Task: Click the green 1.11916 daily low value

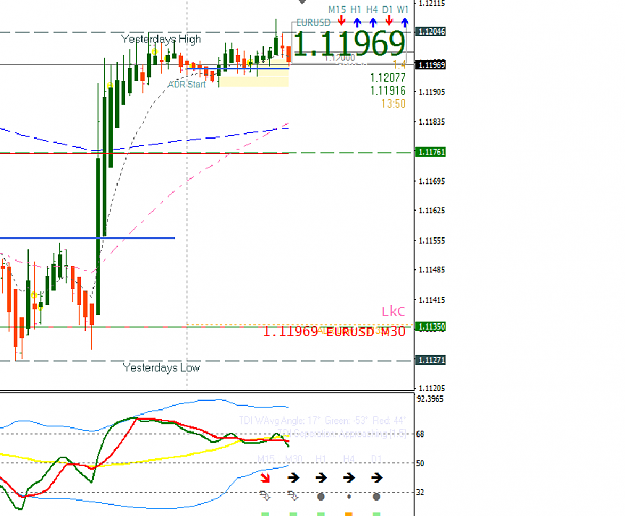Action: [x=388, y=90]
